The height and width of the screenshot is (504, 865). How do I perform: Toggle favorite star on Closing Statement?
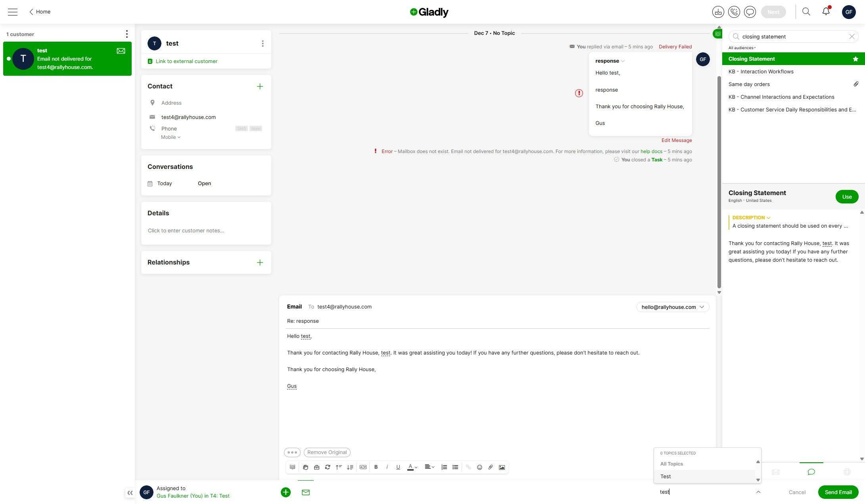click(x=855, y=59)
